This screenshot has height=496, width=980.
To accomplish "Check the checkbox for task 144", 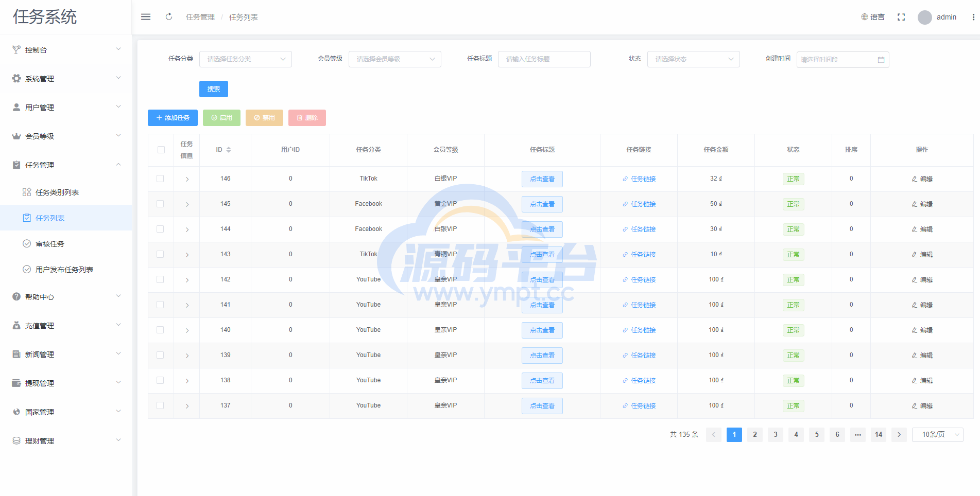I will (160, 229).
